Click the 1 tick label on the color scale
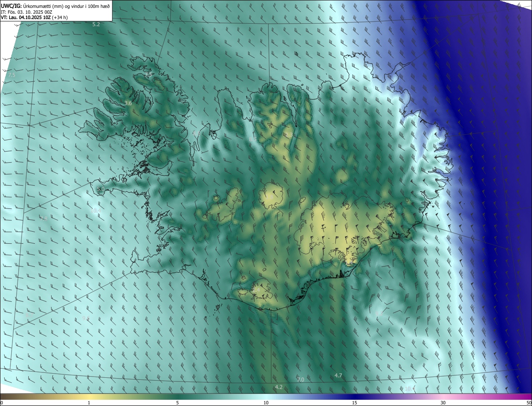The width and height of the screenshot is (532, 406). tap(89, 403)
